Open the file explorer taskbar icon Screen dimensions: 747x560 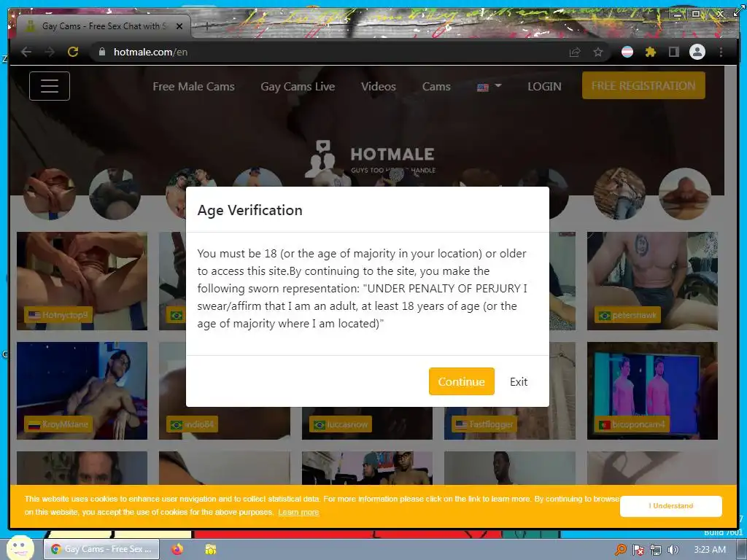(211, 549)
